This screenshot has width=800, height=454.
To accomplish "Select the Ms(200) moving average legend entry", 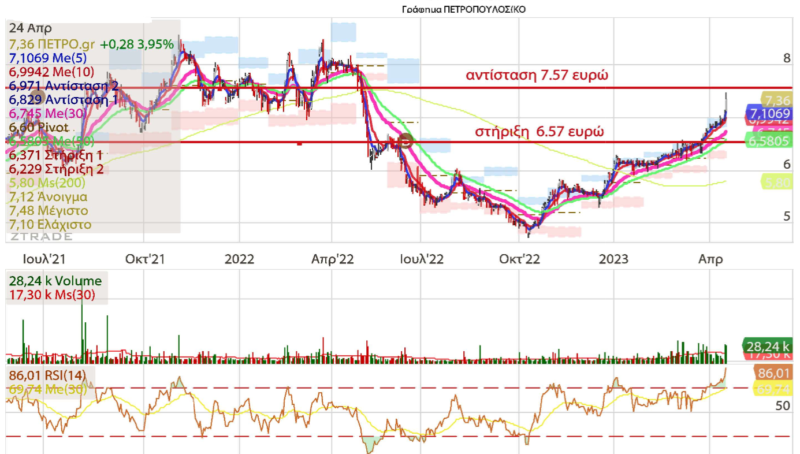I will click(49, 184).
